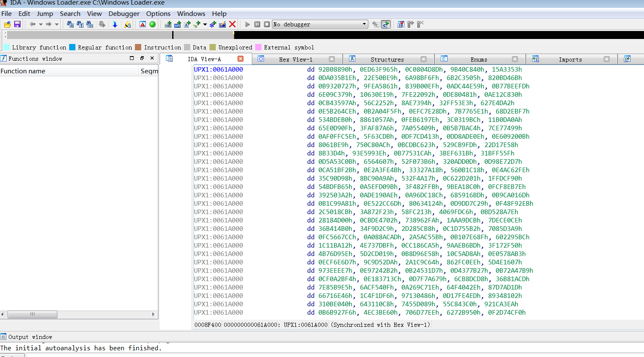
Task: Open the View menu
Action: point(94,13)
